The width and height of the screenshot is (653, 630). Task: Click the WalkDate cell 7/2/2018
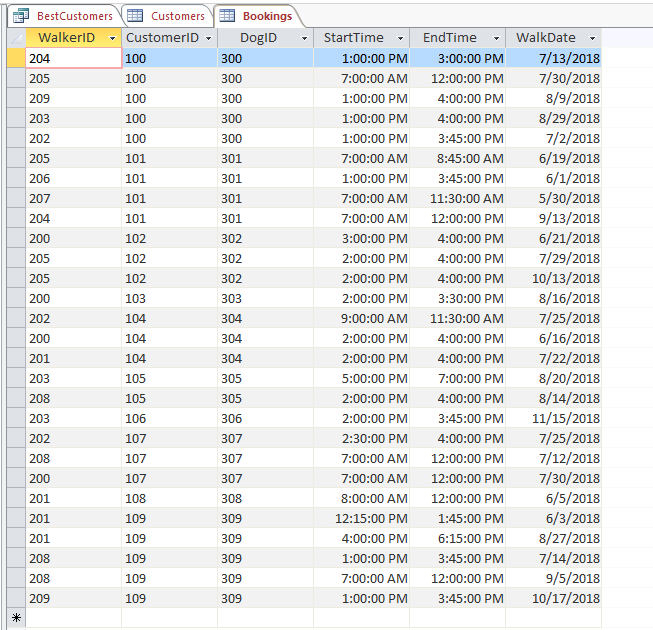click(x=553, y=138)
